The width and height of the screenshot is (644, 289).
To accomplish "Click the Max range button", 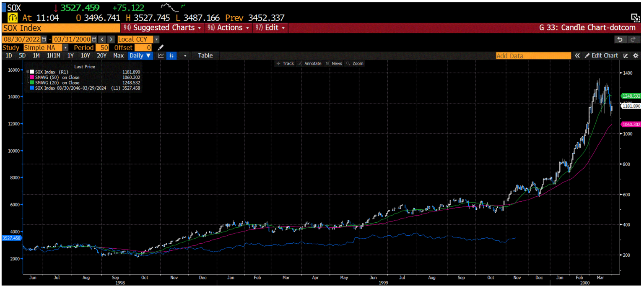I will tap(119, 55).
